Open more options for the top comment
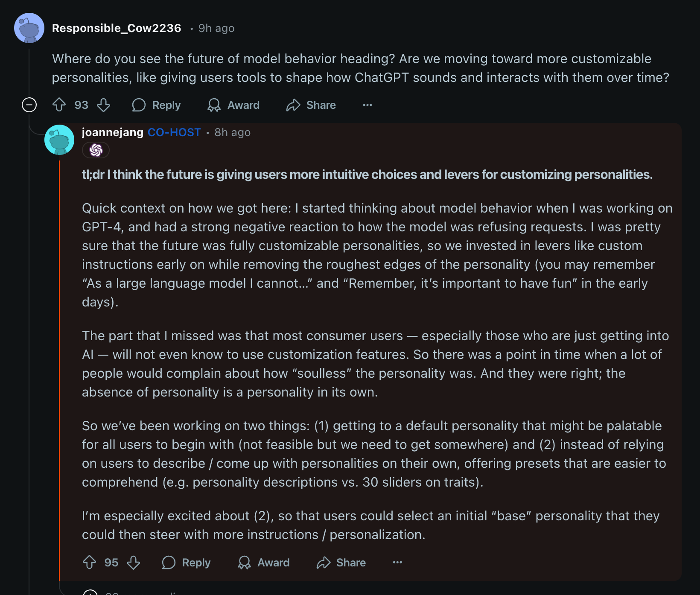Image resolution: width=700 pixels, height=595 pixels. point(367,105)
